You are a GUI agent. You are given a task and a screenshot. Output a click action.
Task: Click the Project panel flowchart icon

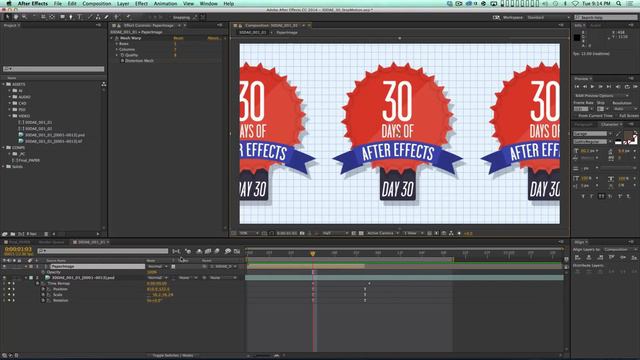coord(104,84)
